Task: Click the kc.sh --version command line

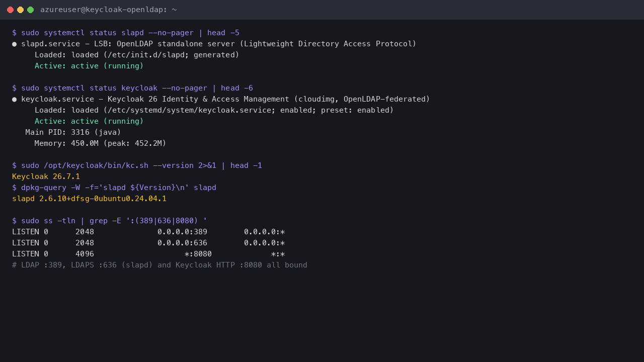Action: [x=137, y=165]
